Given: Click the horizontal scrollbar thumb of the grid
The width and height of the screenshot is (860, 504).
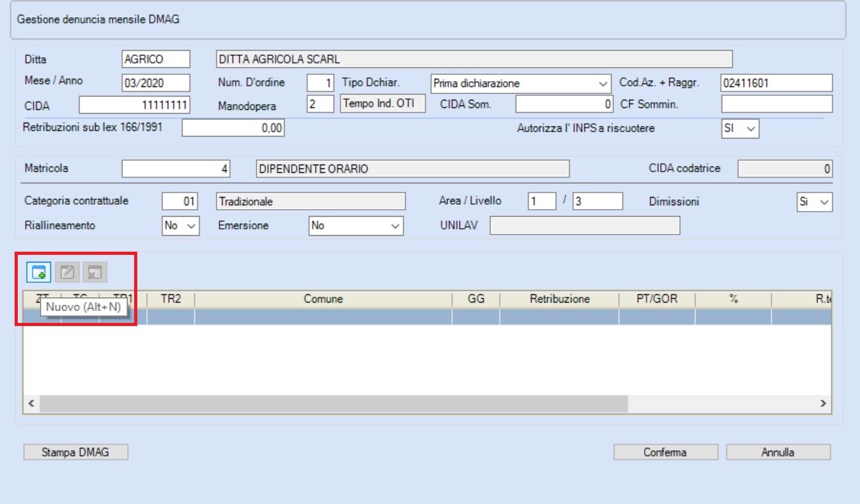Looking at the screenshot, I should [x=334, y=403].
